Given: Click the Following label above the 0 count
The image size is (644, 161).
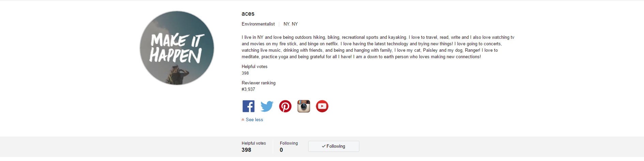Looking at the screenshot, I should [x=289, y=143].
